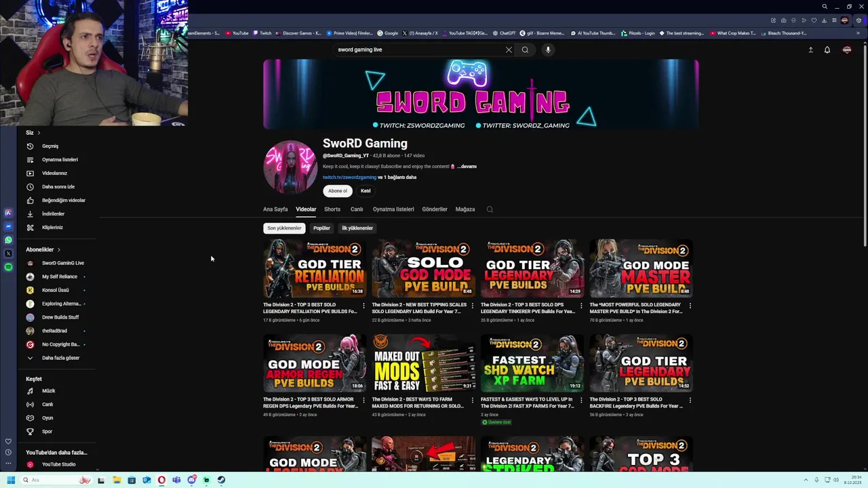
Task: Clear the search box with the X icon
Action: coord(509,49)
